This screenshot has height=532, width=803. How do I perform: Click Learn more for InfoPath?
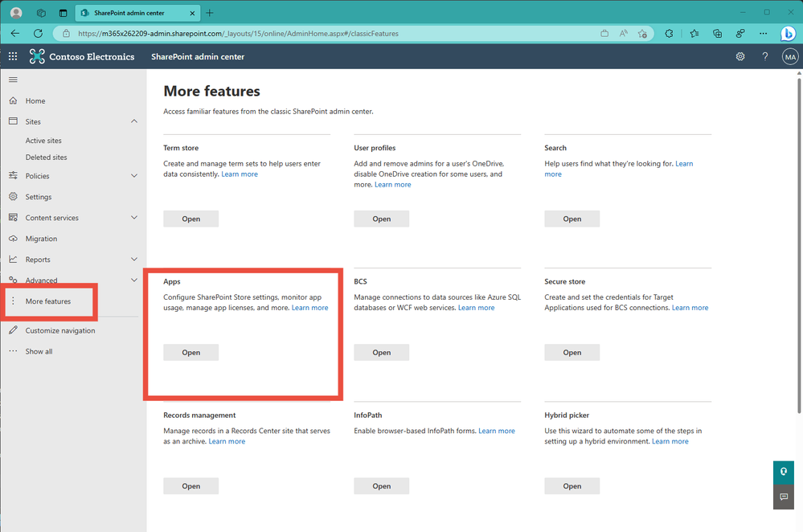point(497,431)
